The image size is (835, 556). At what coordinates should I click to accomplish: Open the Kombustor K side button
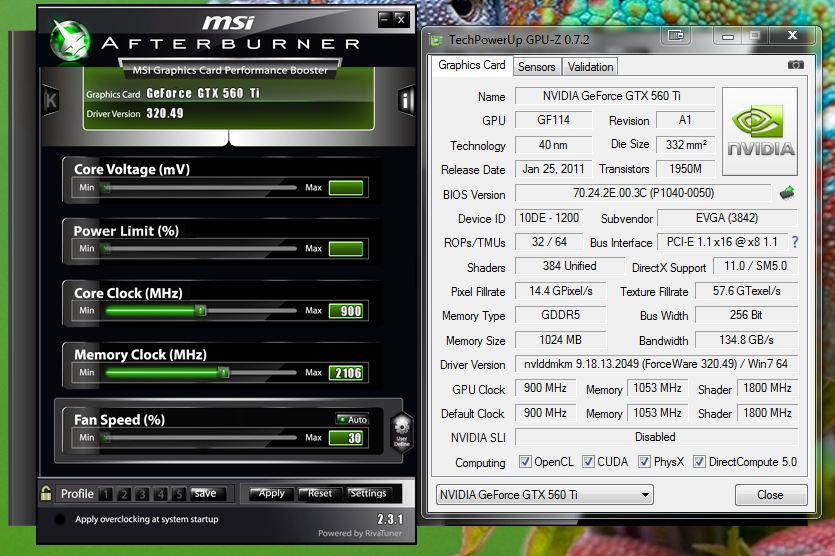(x=51, y=101)
